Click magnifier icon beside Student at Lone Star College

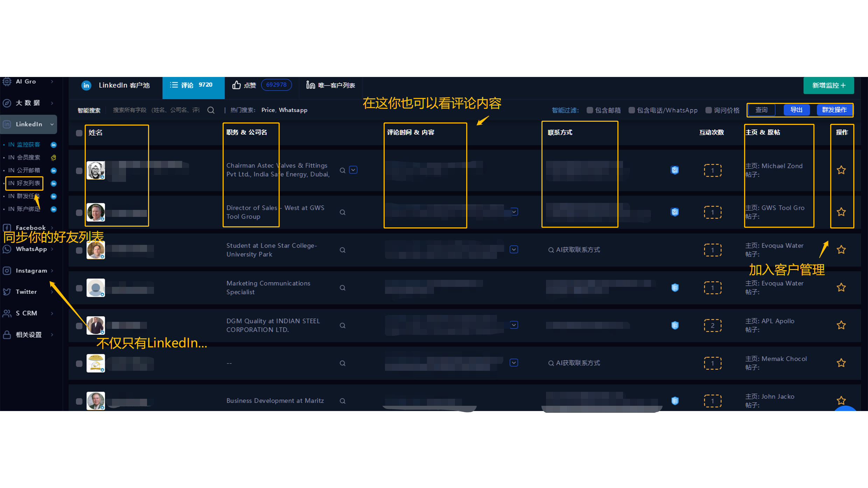pos(343,250)
